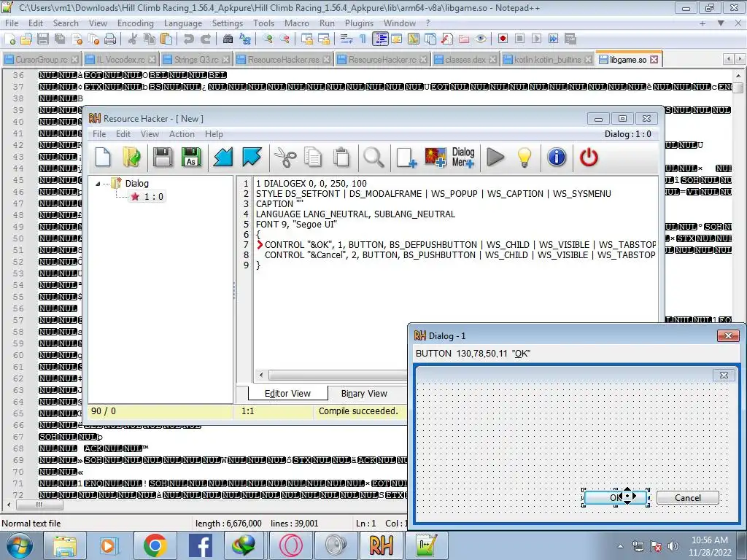
Task: Click the magnifier Find icon in Resource Hacker
Action: [x=373, y=157]
